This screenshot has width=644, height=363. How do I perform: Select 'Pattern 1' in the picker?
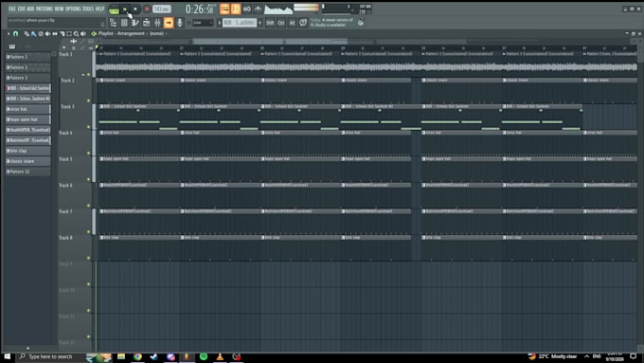point(27,57)
